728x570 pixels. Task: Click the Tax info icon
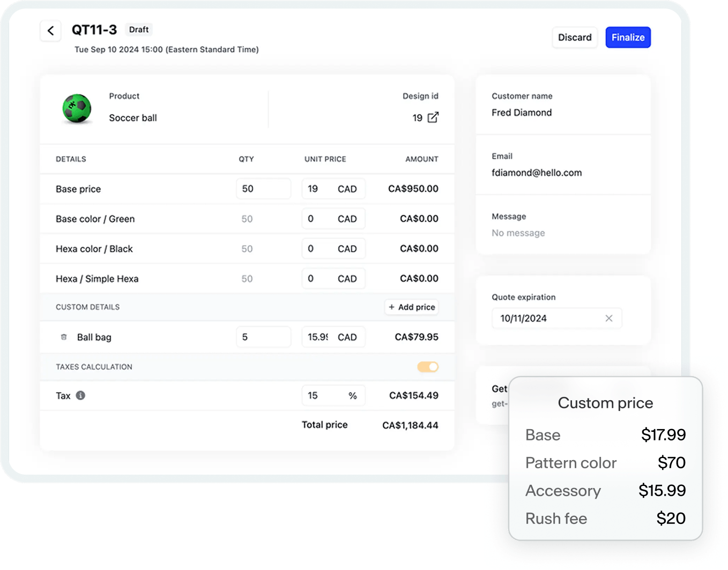pyautogui.click(x=80, y=395)
